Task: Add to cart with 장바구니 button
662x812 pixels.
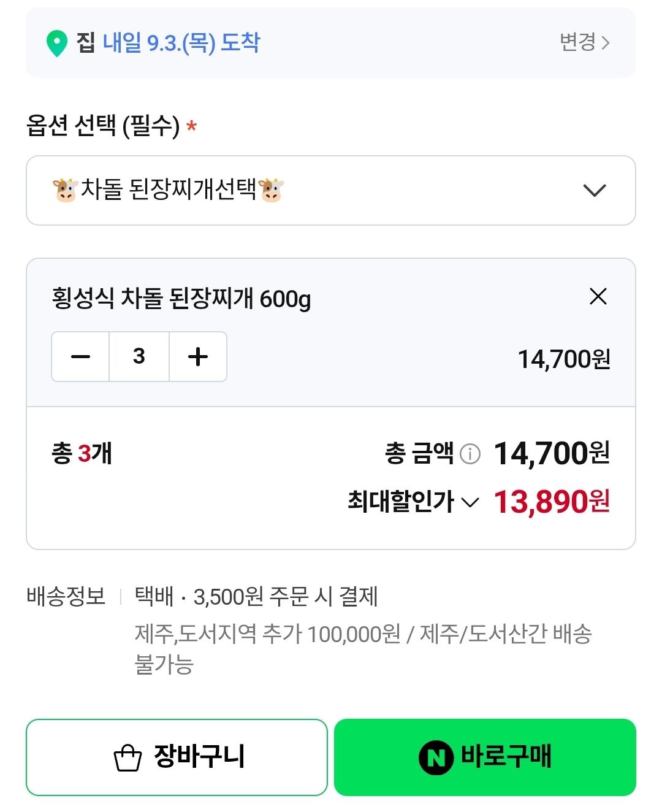Action: click(177, 757)
